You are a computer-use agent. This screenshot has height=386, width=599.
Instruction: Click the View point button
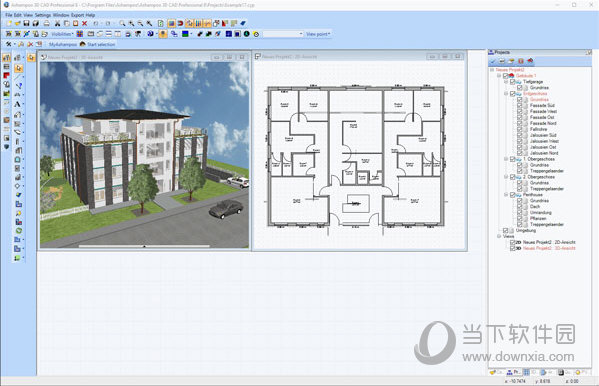(318, 34)
